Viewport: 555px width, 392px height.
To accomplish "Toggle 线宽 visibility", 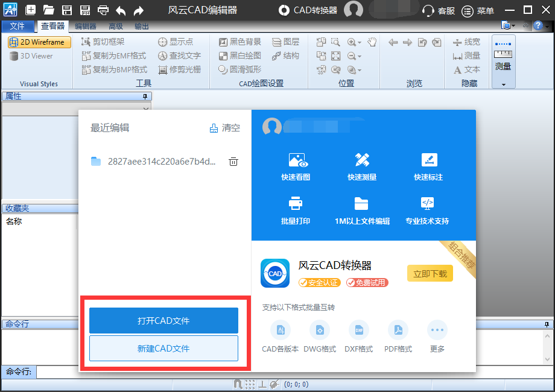I will pos(466,42).
